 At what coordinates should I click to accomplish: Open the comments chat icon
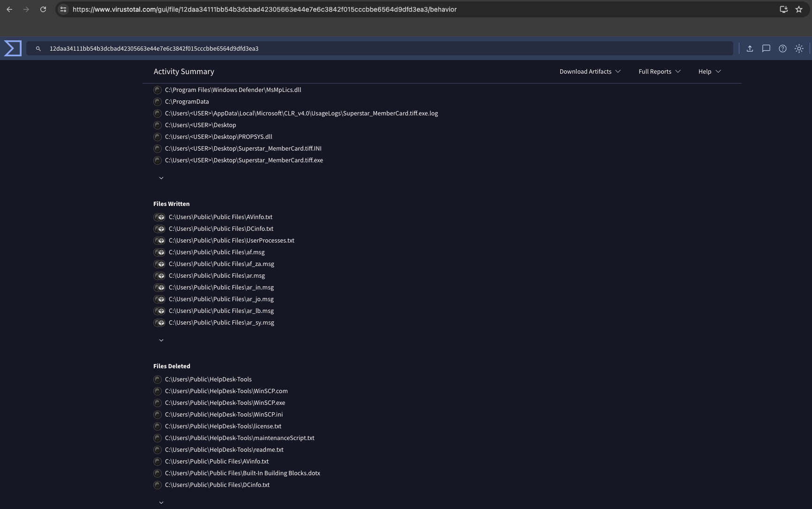[x=766, y=48]
